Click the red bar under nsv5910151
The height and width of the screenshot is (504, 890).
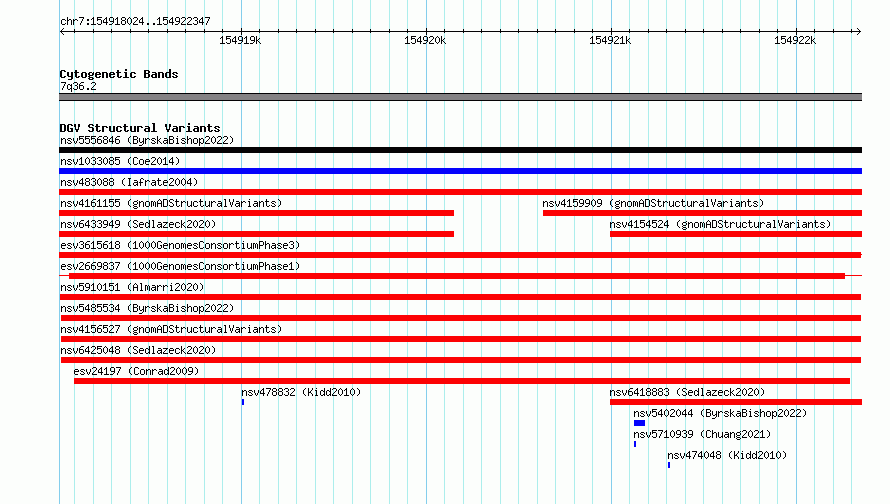(x=460, y=297)
